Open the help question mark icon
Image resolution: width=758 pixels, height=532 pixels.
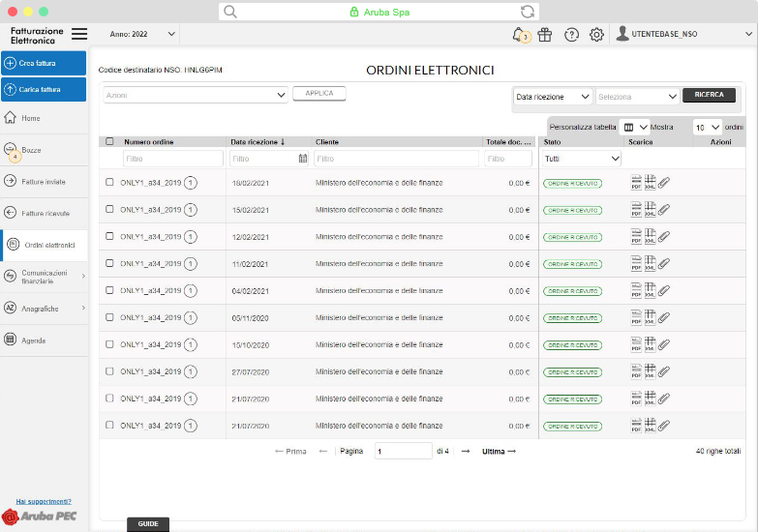571,34
